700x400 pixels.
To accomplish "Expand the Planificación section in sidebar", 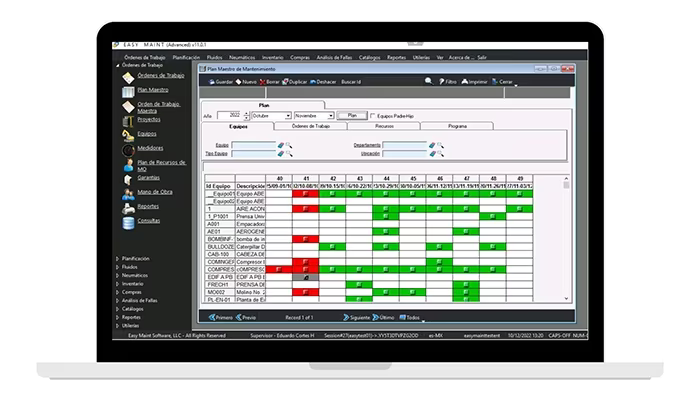I will click(117, 258).
